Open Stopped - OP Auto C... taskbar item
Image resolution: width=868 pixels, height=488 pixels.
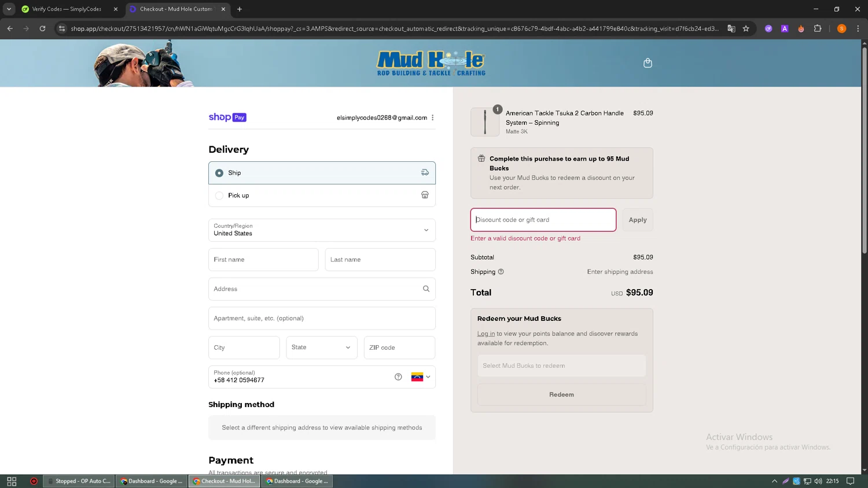tap(79, 481)
